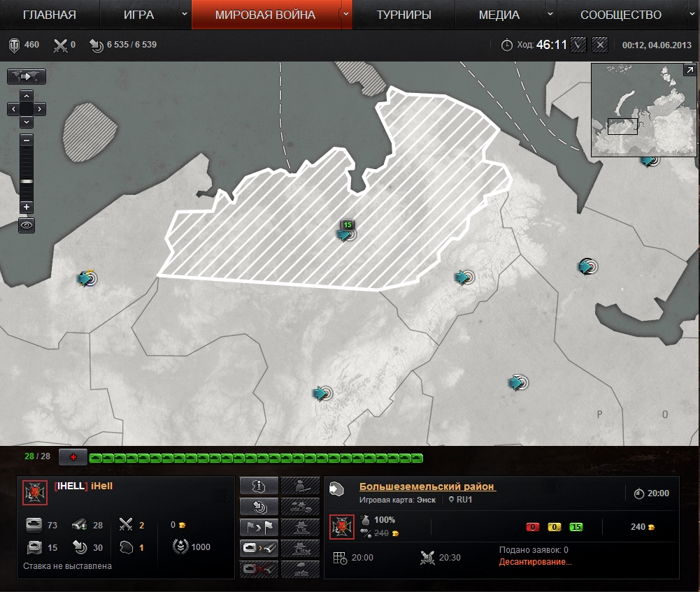
Task: Click the hangar icon beside 28
Action: (x=80, y=525)
